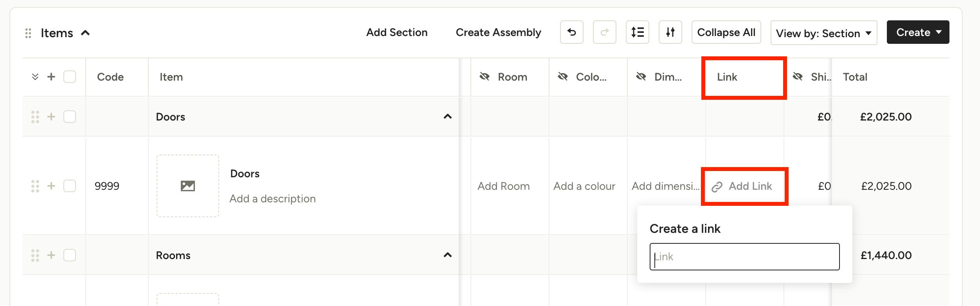This screenshot has width=980, height=306.
Task: Collapse the Items panel chevron
Action: (x=85, y=33)
